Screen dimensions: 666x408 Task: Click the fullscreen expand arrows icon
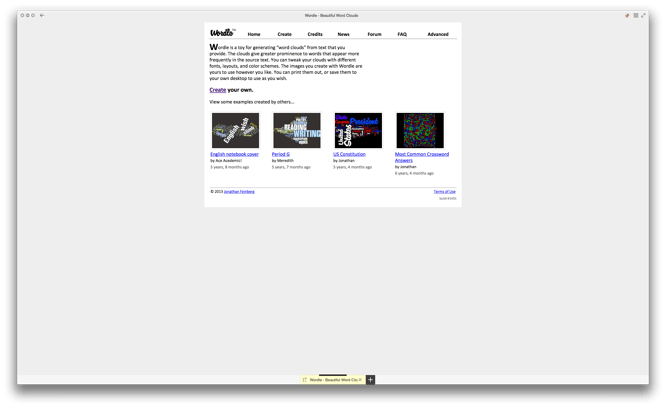[x=643, y=15]
